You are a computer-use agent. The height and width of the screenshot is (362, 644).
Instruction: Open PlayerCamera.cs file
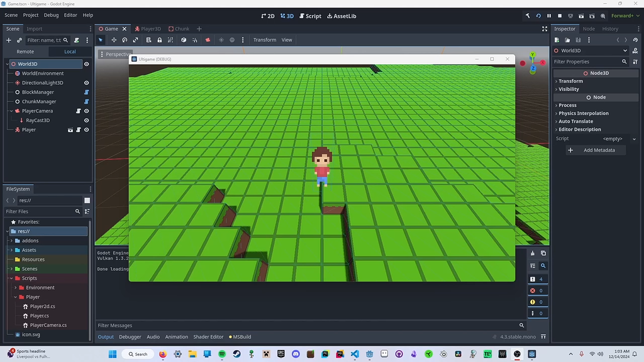[x=48, y=325]
